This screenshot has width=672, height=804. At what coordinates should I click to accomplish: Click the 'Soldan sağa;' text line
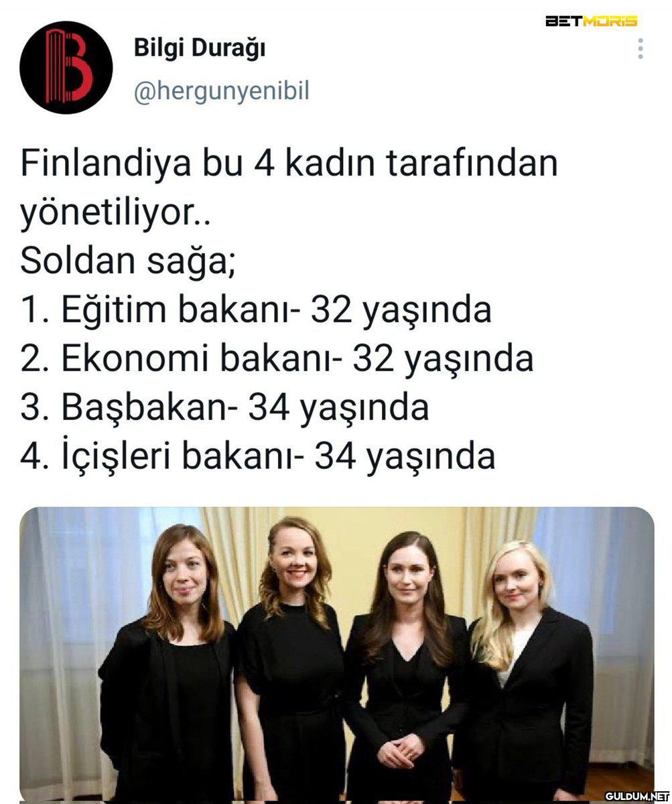pos(128,261)
